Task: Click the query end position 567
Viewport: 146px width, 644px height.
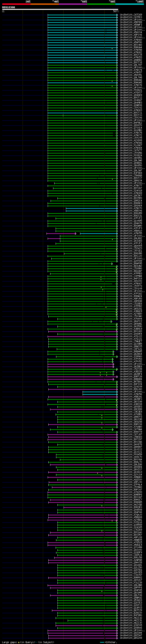Action: click(x=115, y=11)
